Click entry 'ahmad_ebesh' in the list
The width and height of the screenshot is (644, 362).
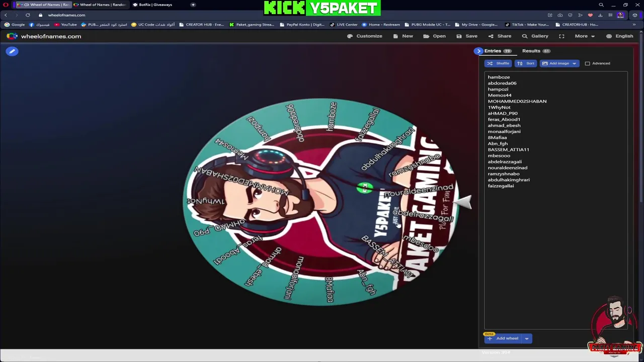pyautogui.click(x=504, y=125)
